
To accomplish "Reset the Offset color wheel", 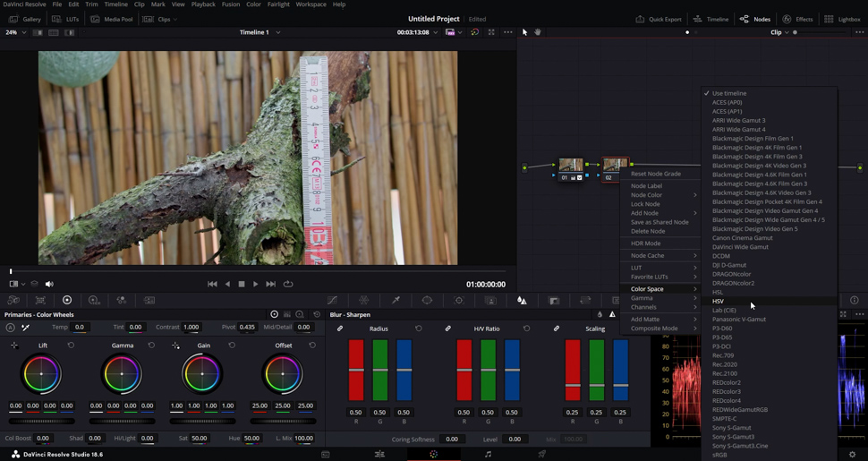I will 312,346.
